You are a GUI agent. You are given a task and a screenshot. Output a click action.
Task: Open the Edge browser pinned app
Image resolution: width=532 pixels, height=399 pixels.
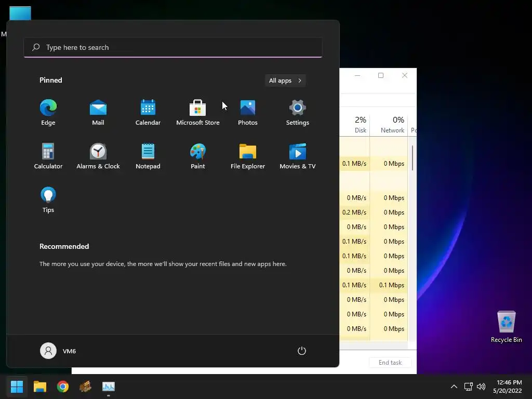[x=48, y=113]
